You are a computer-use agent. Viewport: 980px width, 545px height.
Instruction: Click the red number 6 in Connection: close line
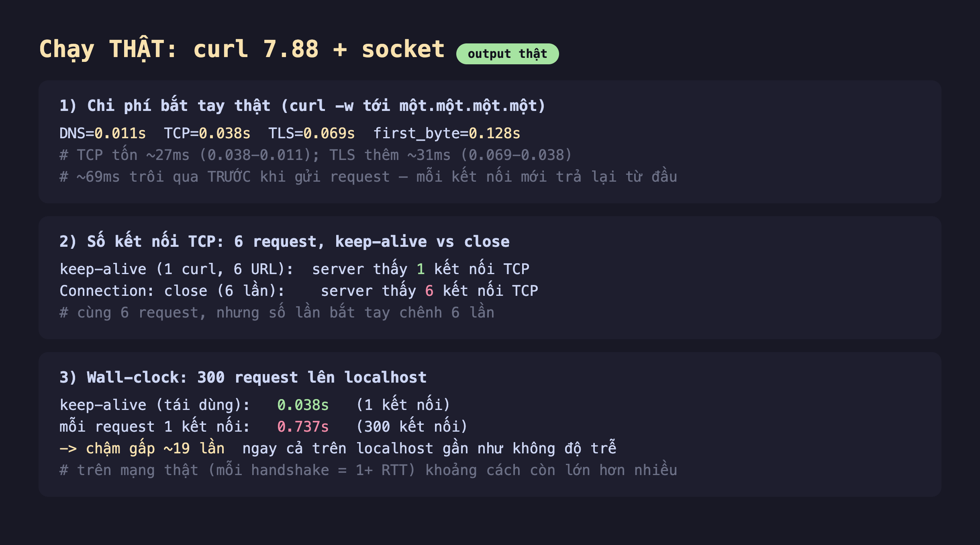click(429, 291)
